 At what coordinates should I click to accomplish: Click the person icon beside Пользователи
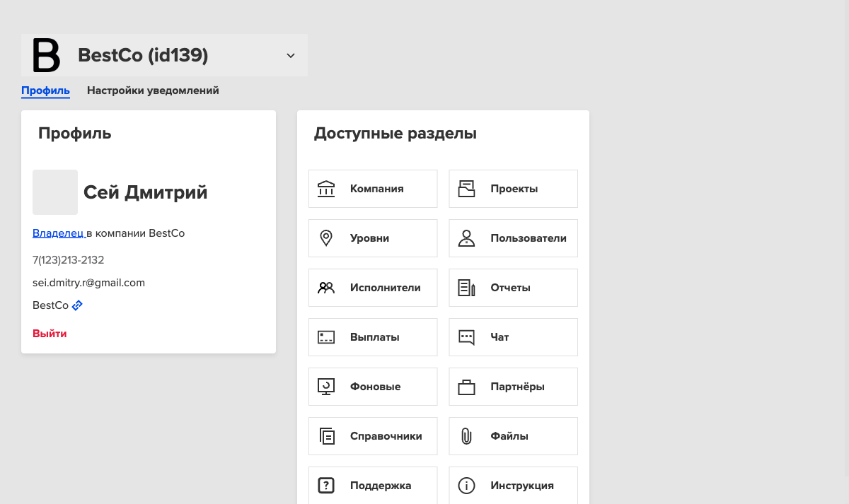(x=466, y=238)
